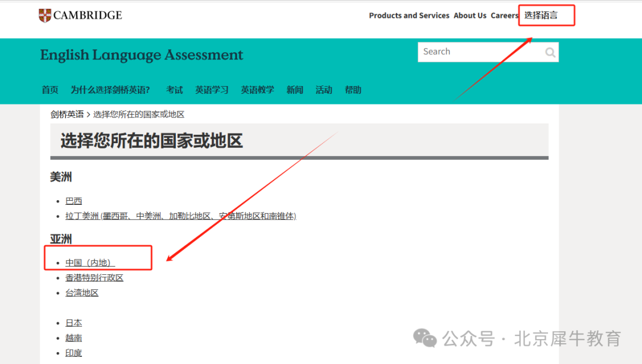Viewport: 642px width, 364px height.
Task: Open Products and Services menu
Action: click(x=409, y=16)
